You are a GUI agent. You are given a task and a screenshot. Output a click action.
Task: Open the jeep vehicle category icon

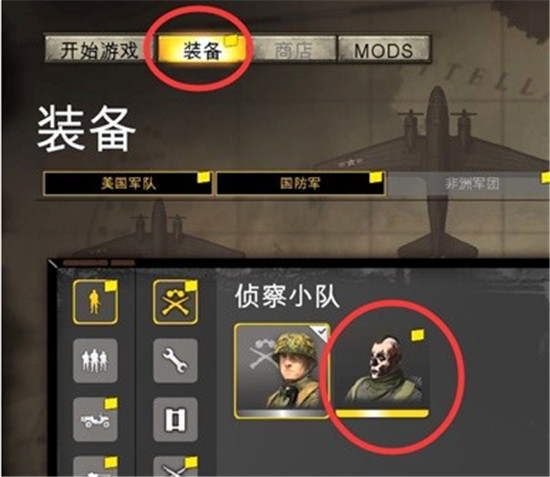95,419
